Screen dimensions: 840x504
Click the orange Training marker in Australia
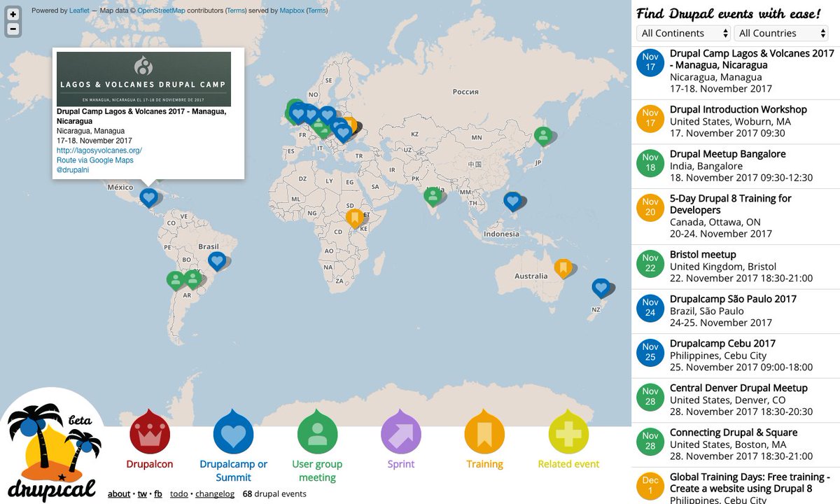point(563,268)
